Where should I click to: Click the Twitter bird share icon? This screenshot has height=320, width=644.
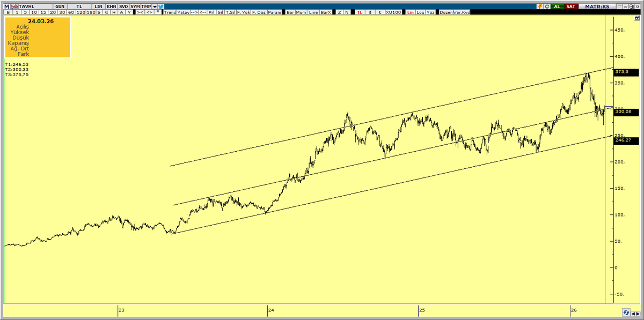tap(160, 6)
